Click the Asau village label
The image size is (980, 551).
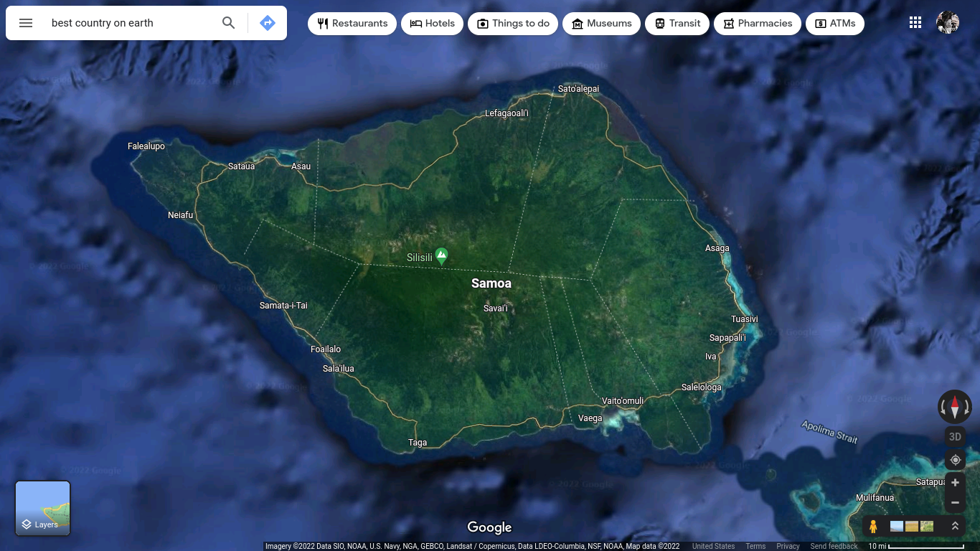point(301,166)
